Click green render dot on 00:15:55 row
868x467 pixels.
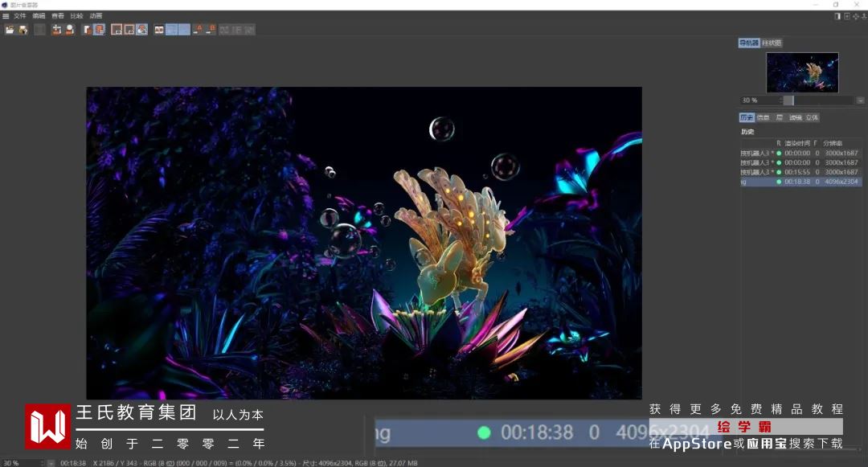[x=779, y=172]
